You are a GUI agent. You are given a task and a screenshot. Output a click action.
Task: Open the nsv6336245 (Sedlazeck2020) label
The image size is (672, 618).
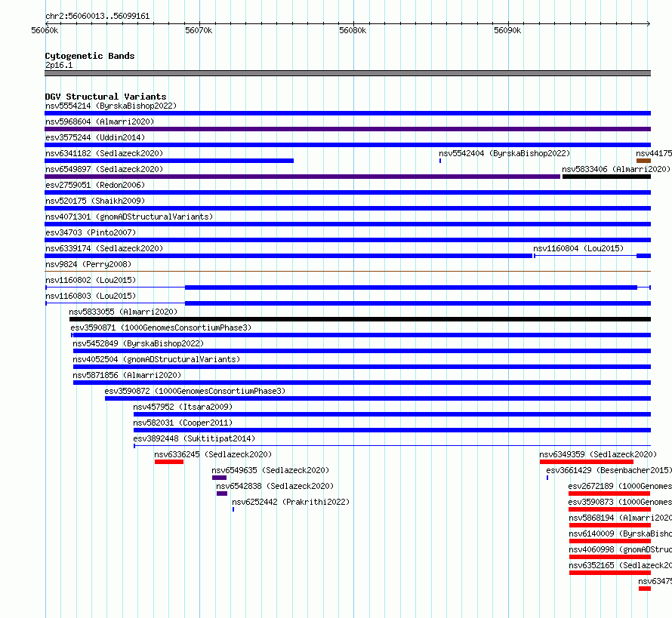click(213, 454)
